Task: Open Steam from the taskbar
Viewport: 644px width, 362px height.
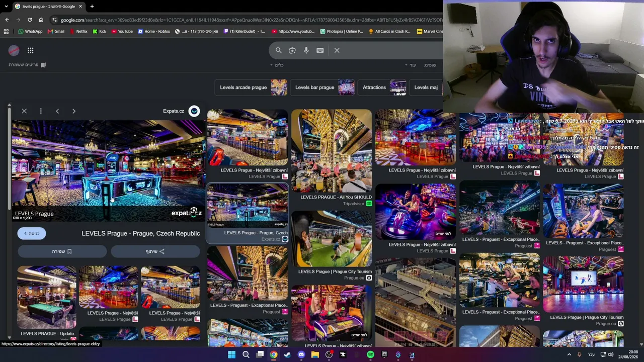Action: click(x=287, y=355)
